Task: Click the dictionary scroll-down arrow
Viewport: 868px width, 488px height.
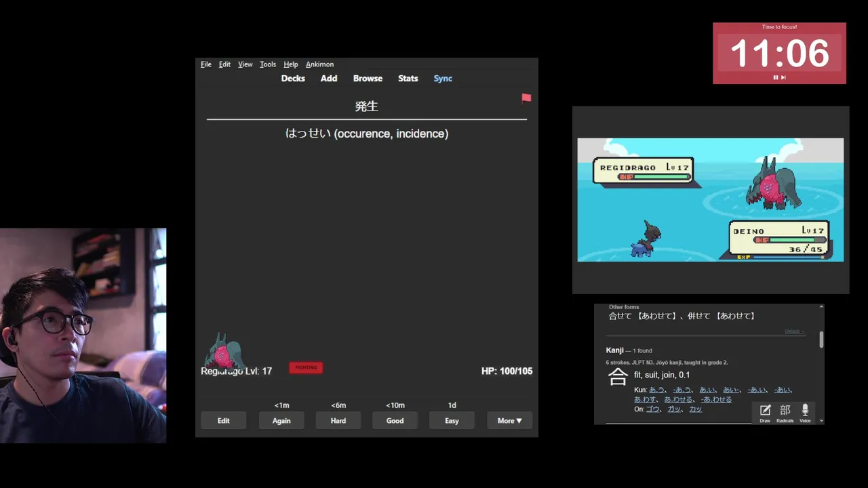Action: click(x=821, y=421)
